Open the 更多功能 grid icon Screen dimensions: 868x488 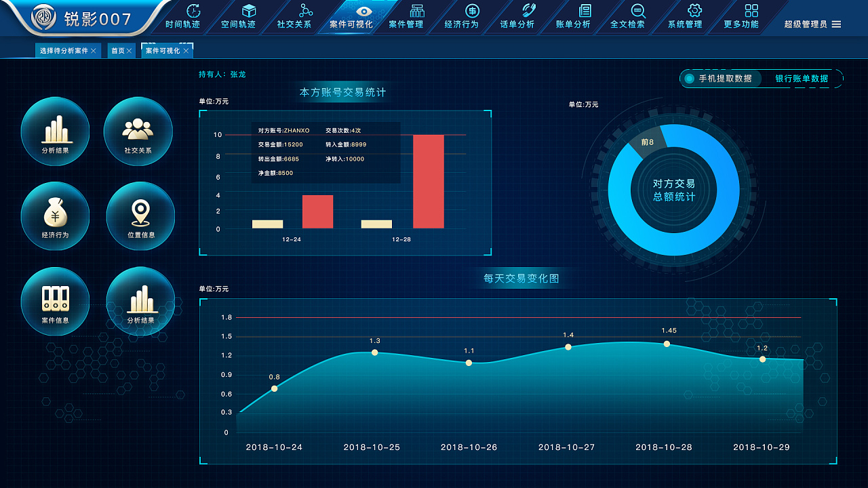coord(751,11)
